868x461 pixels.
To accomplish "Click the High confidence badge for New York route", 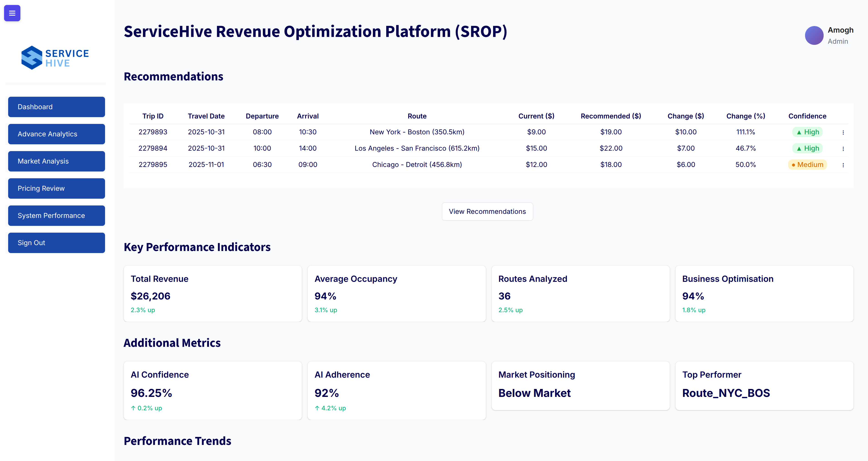I will point(807,132).
